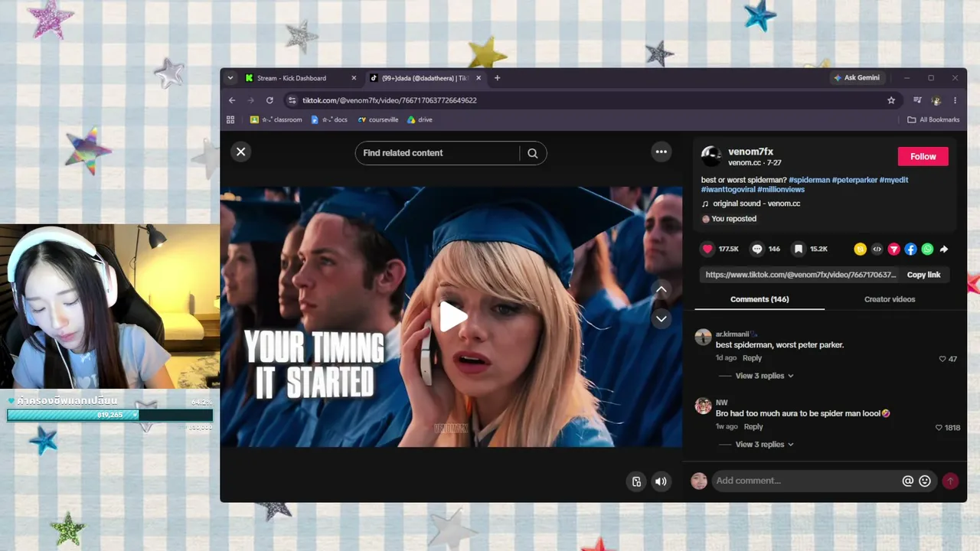Open a new browser tab with the plus icon

point(497,78)
